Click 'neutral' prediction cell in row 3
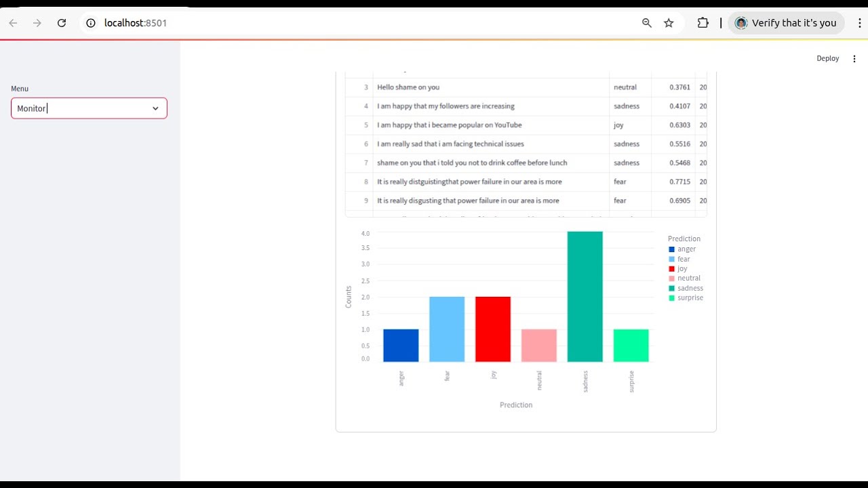 coord(630,87)
